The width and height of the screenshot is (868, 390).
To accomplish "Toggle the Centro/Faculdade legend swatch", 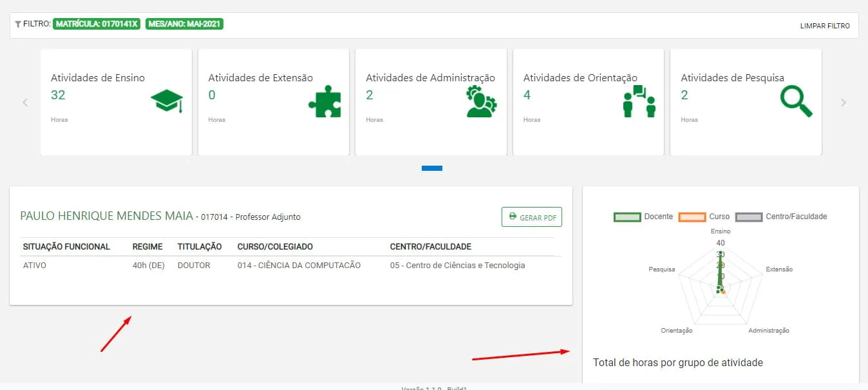I will [749, 217].
